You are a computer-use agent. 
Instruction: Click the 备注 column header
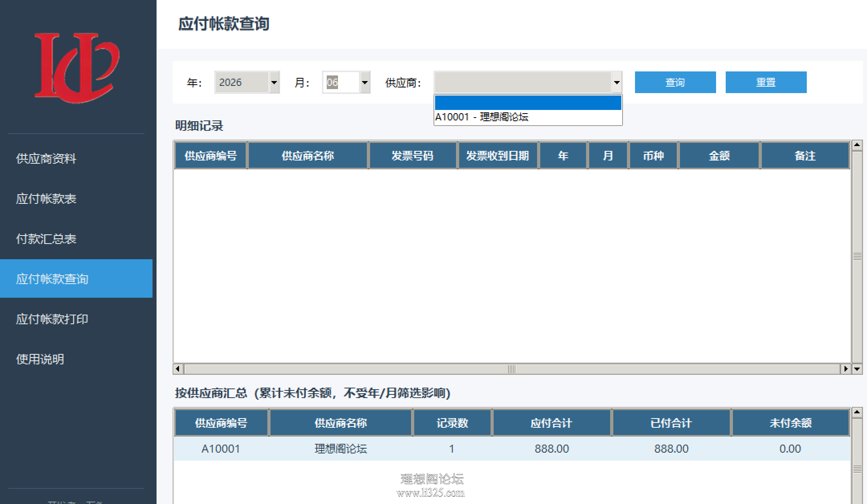point(805,156)
